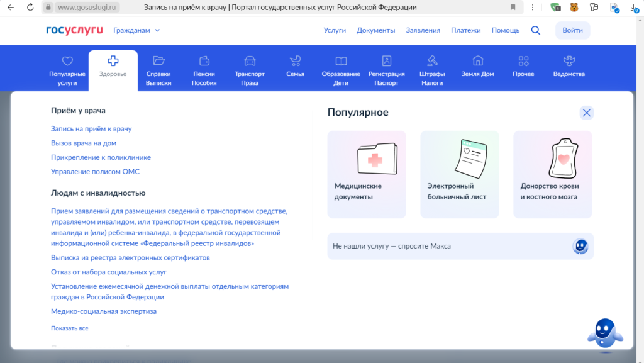The height and width of the screenshot is (363, 644).
Task: Close the Здоровье dropdown panel with X
Action: [586, 113]
